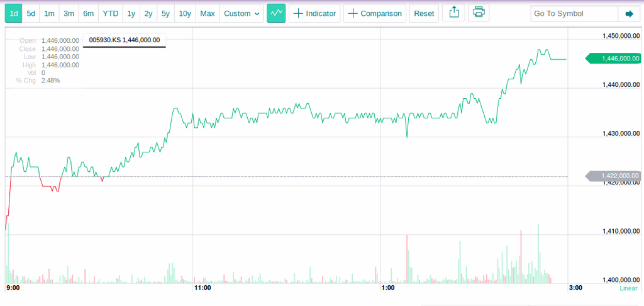Select the YTD time range

coord(110,13)
